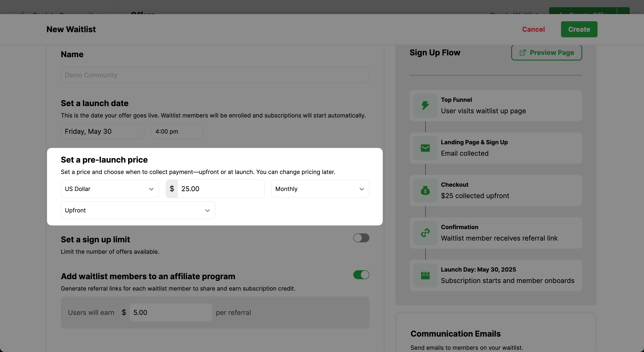Click the Friday, May 30 launch date field

click(102, 131)
